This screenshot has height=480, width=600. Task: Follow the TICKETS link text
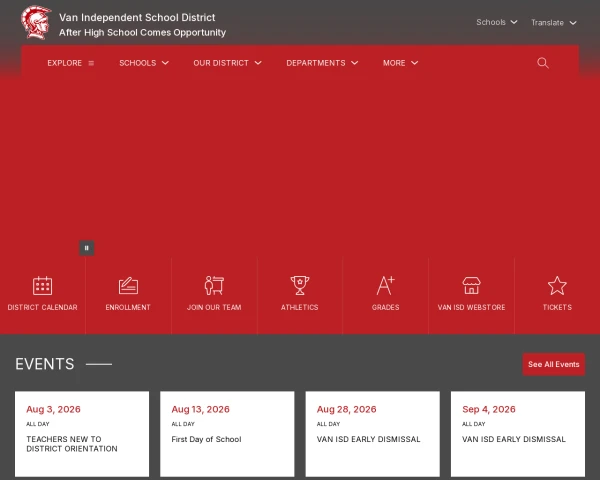[557, 307]
